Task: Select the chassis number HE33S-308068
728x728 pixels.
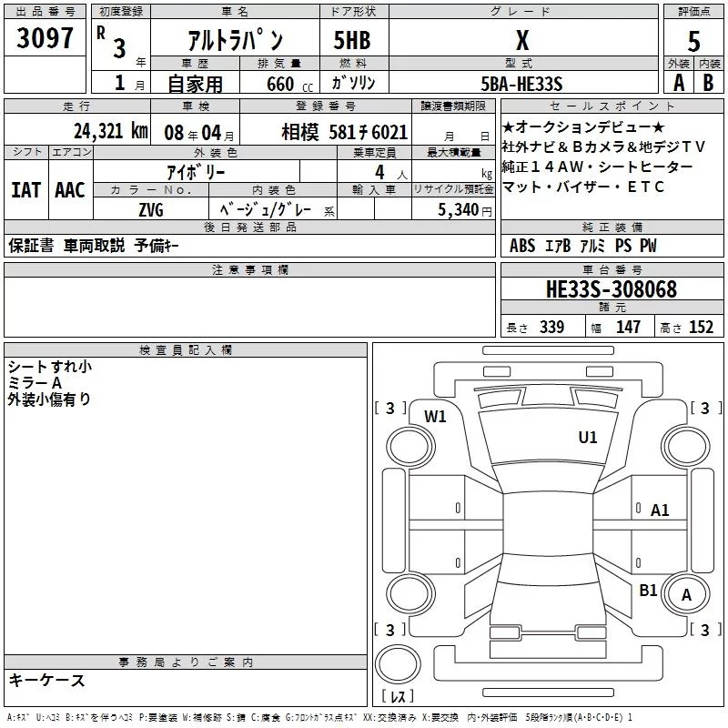Action: pyautogui.click(x=612, y=289)
